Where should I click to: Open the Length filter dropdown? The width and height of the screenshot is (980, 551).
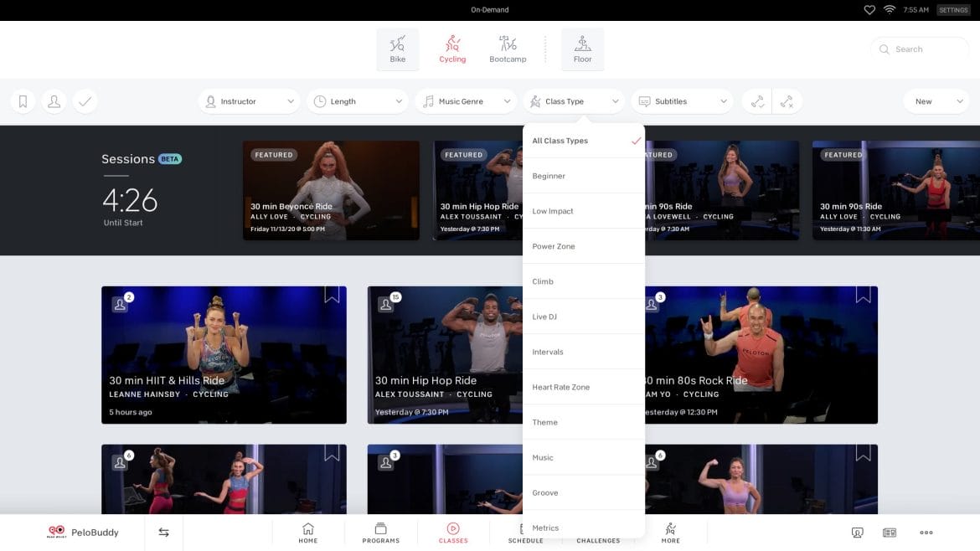(358, 101)
